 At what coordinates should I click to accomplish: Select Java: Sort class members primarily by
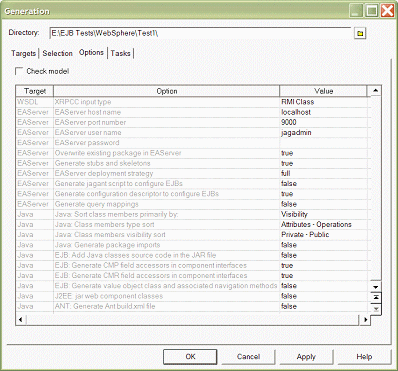[x=166, y=214]
